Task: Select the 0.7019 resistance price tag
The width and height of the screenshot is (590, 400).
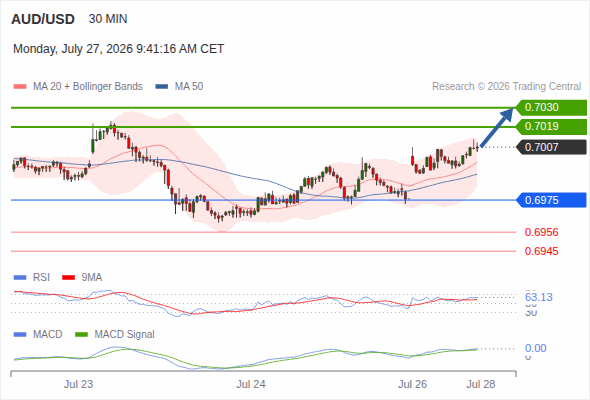Action: pyautogui.click(x=551, y=127)
